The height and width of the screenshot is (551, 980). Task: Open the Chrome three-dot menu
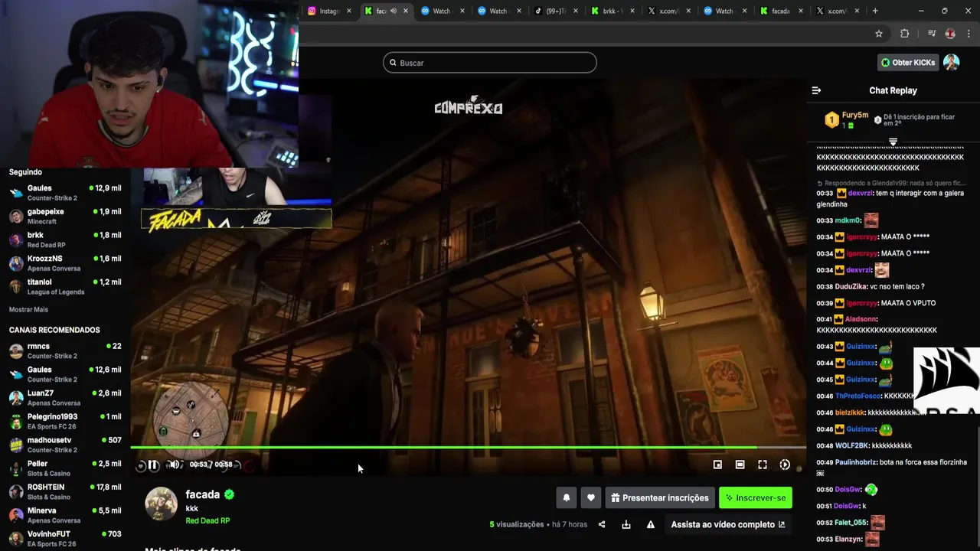[x=969, y=34]
